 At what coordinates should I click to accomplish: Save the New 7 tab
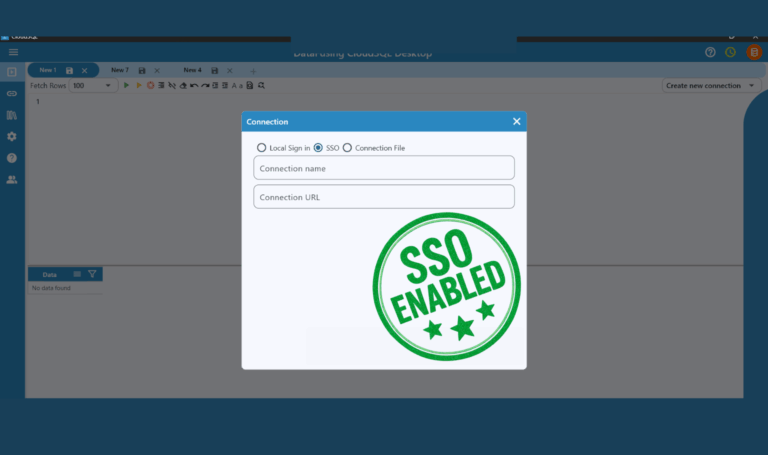click(x=142, y=71)
